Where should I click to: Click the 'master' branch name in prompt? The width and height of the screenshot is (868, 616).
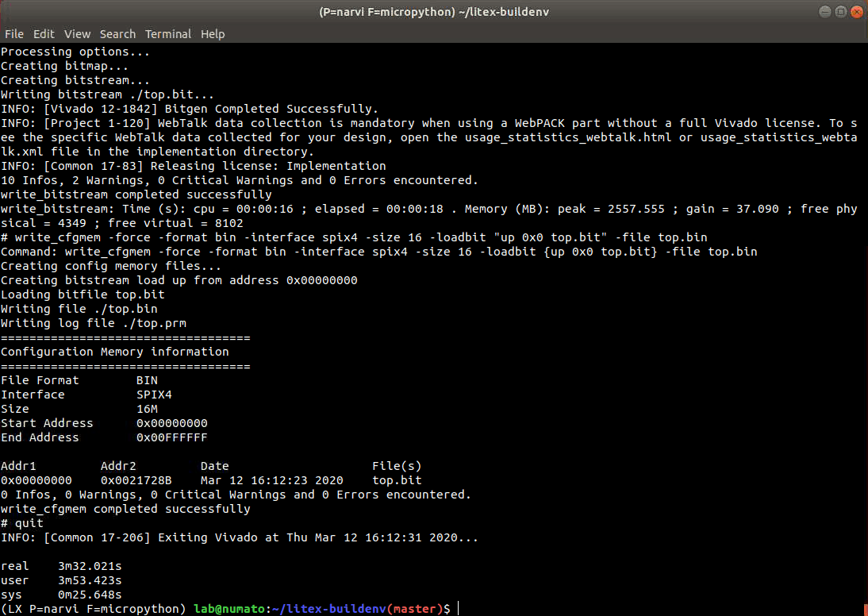point(417,609)
